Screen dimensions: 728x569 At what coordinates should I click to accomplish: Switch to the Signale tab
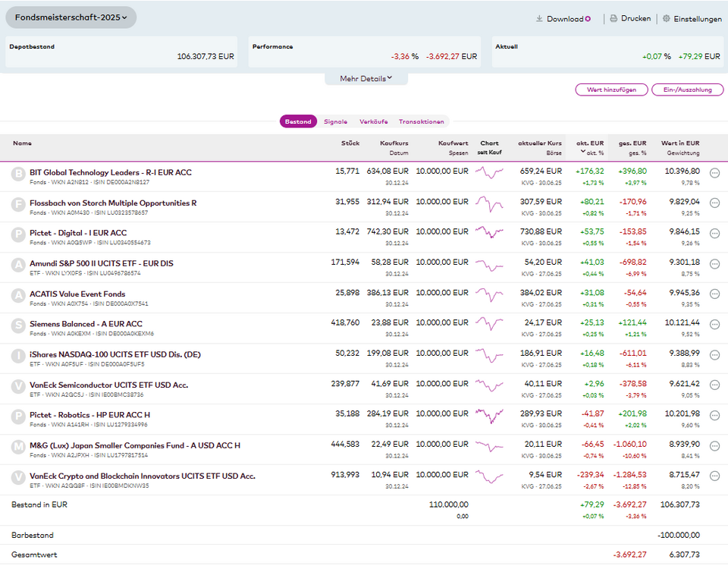pyautogui.click(x=335, y=121)
